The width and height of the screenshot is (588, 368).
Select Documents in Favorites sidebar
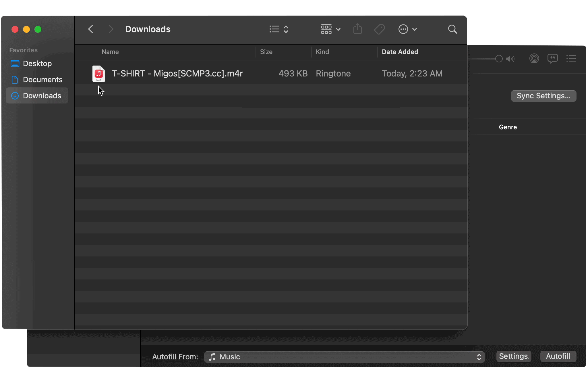37,80
